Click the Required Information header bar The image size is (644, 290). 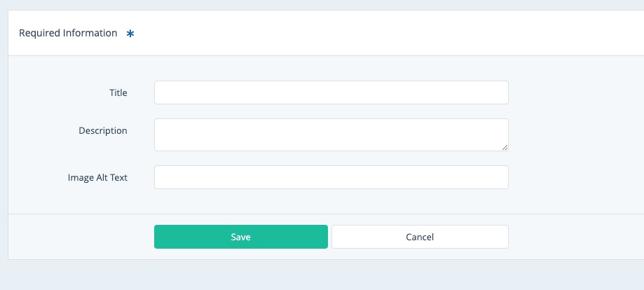point(350,33)
